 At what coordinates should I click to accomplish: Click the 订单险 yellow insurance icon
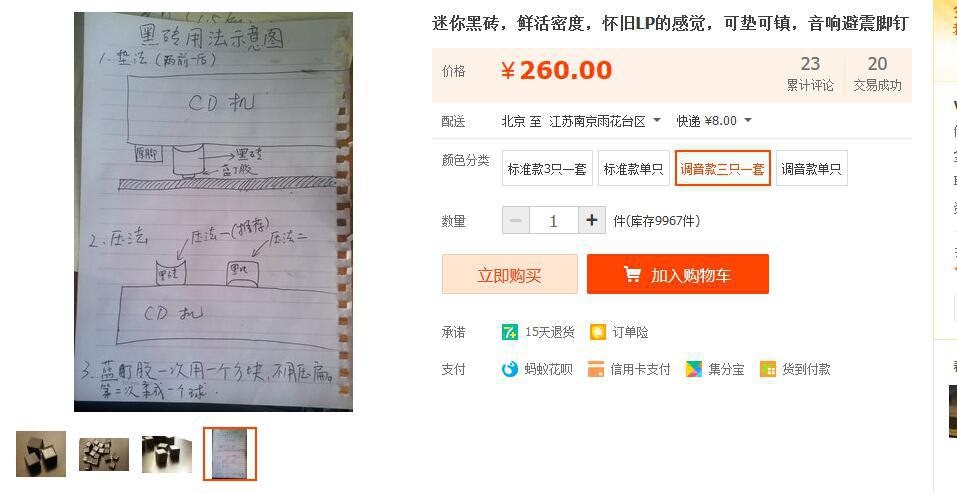point(598,332)
